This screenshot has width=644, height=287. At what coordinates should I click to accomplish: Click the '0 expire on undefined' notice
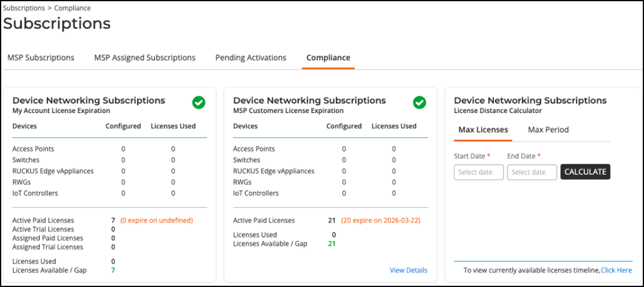157,221
